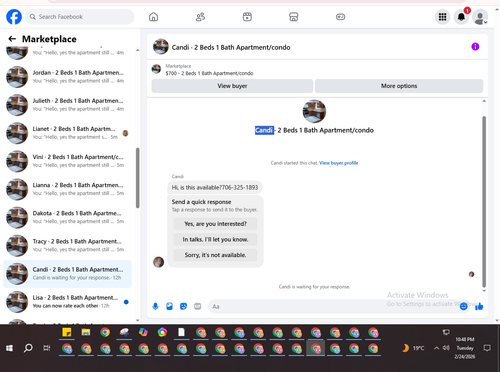Click the chat scrollbar up arrow
Viewport: 500px width, 372px height.
pos(484,101)
